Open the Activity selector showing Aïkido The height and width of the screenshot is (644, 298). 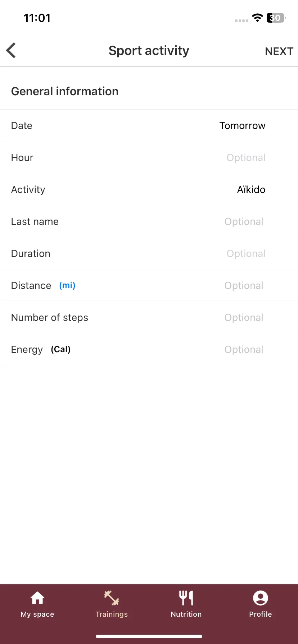251,189
